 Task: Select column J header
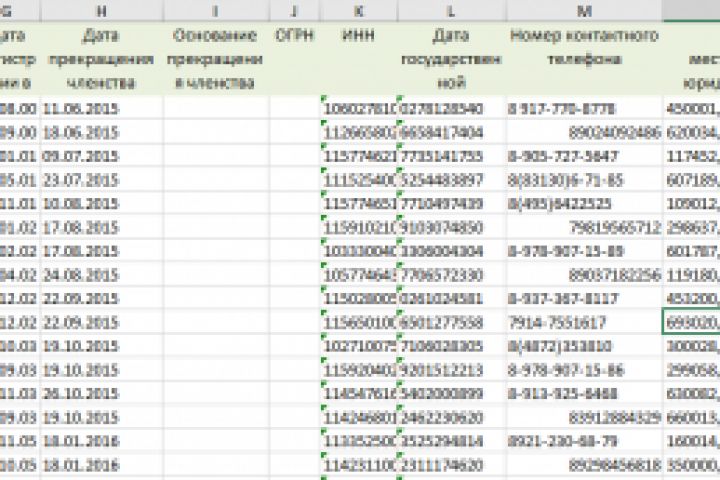(294, 11)
